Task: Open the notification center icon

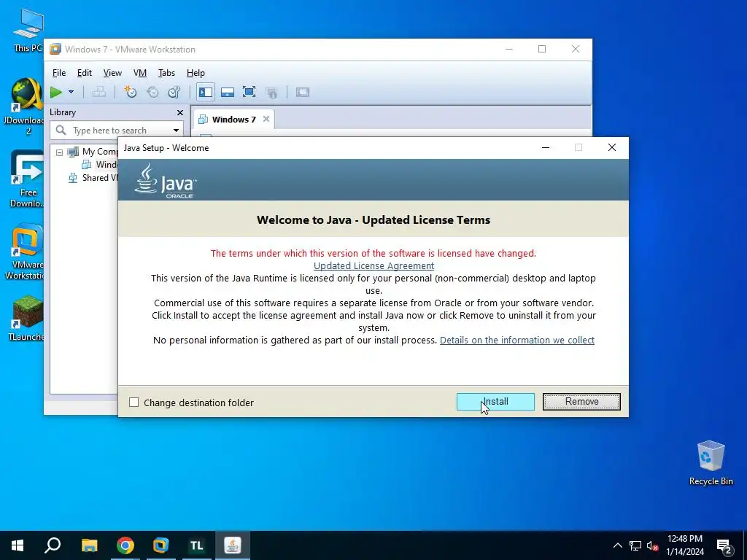Action: pyautogui.click(x=724, y=546)
